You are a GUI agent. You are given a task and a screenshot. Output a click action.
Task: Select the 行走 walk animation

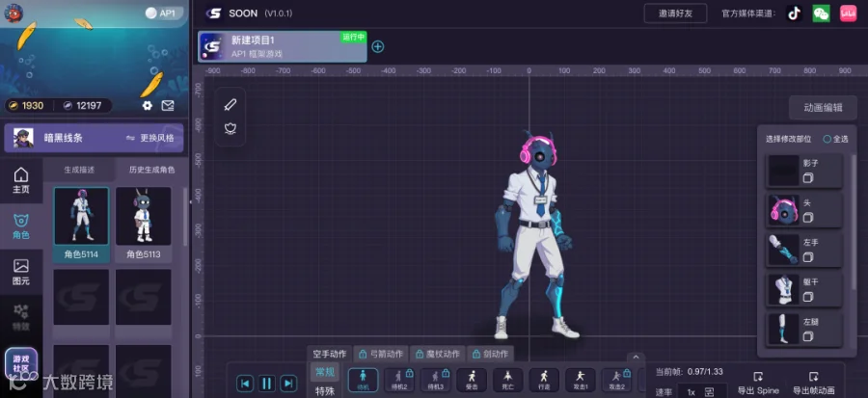tap(544, 380)
